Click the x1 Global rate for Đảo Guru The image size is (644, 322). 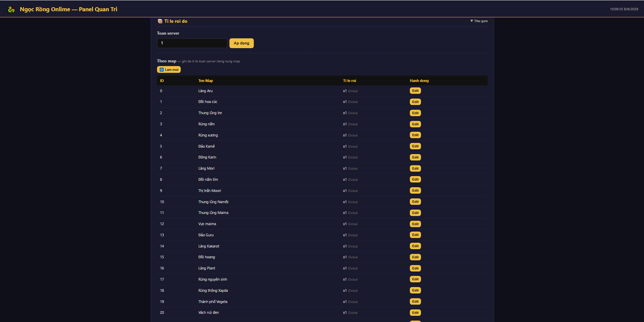pyautogui.click(x=350, y=235)
